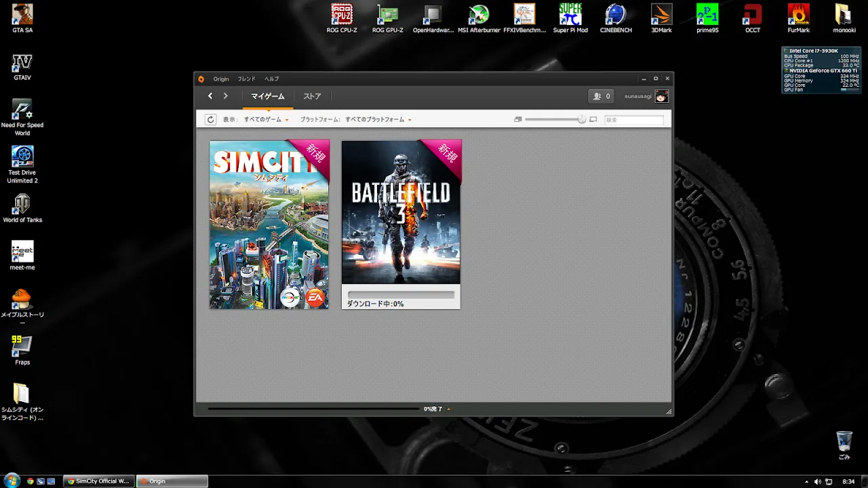The height and width of the screenshot is (488, 868).
Task: Switch to the ストア tab
Action: tap(312, 96)
